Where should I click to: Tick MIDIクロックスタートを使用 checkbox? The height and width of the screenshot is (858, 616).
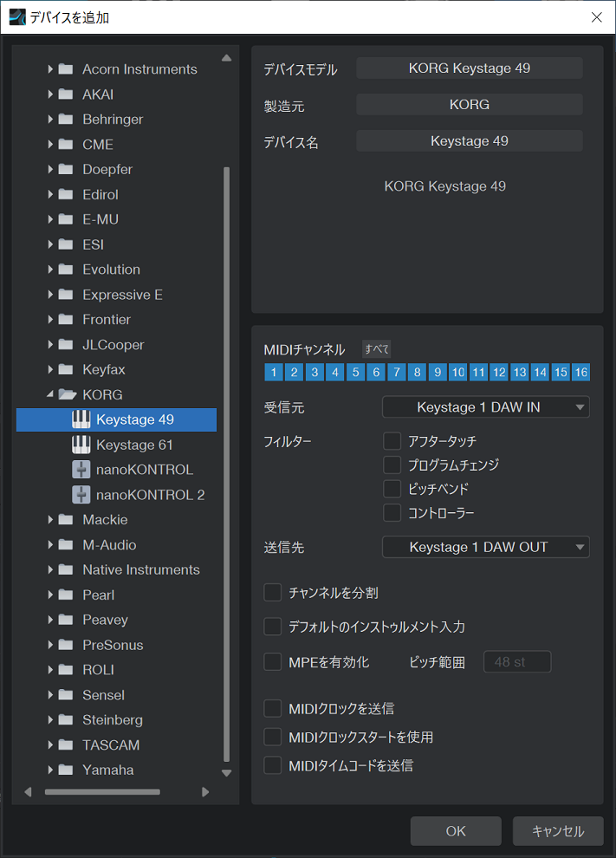(x=272, y=737)
